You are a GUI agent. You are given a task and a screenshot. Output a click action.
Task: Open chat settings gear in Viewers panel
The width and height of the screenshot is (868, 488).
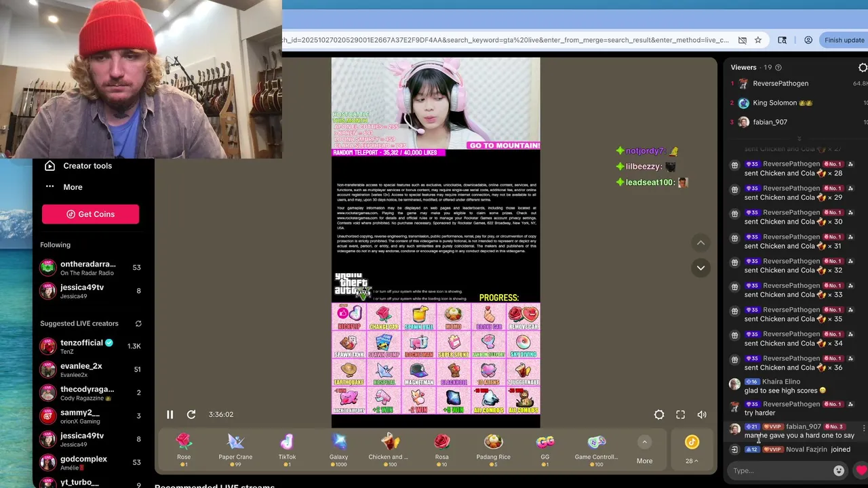(863, 68)
